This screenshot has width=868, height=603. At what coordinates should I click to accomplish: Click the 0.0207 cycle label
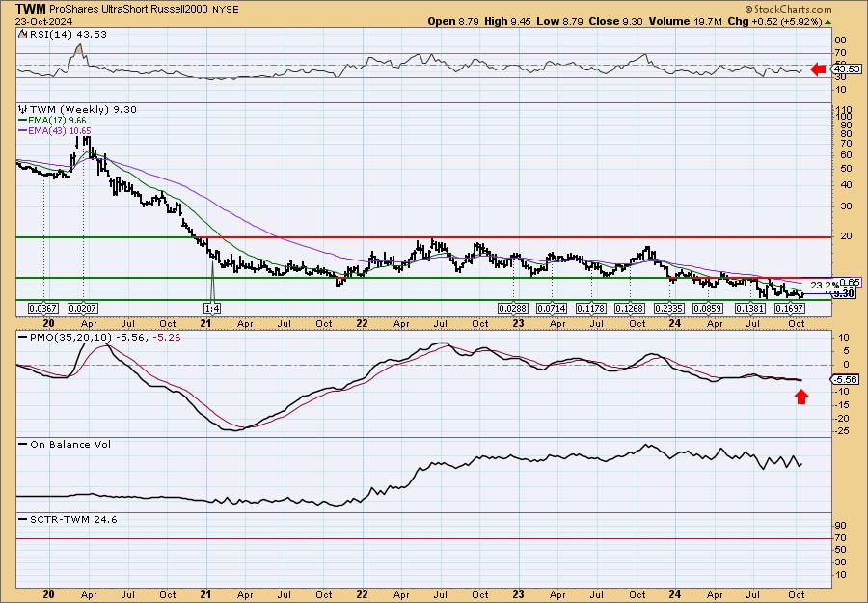83,308
